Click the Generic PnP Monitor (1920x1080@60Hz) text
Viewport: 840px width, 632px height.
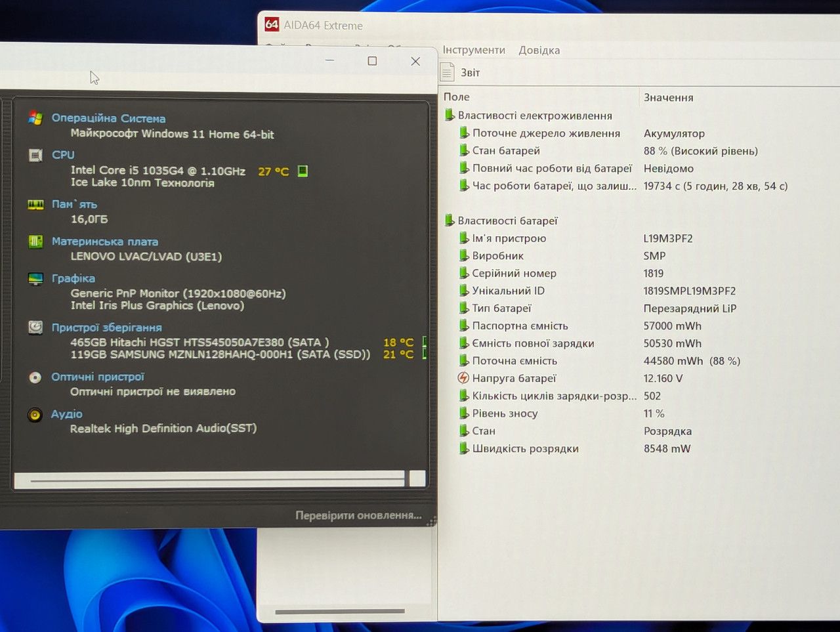pyautogui.click(x=178, y=293)
